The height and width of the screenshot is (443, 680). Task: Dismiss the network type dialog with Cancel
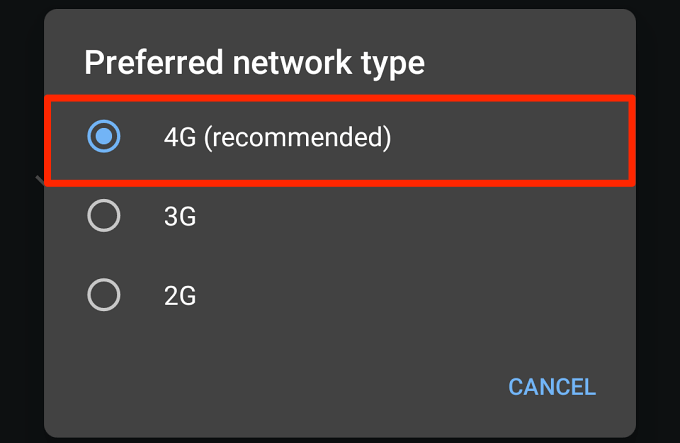click(551, 387)
